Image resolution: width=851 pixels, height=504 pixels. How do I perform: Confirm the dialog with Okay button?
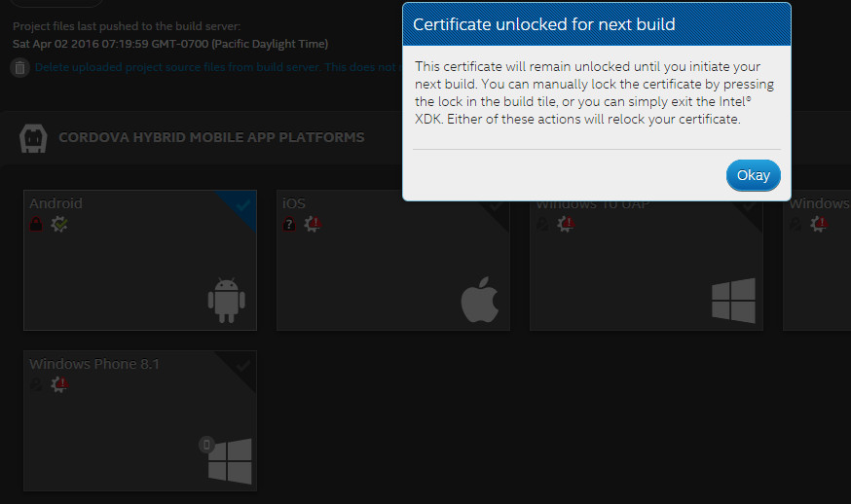point(753,175)
